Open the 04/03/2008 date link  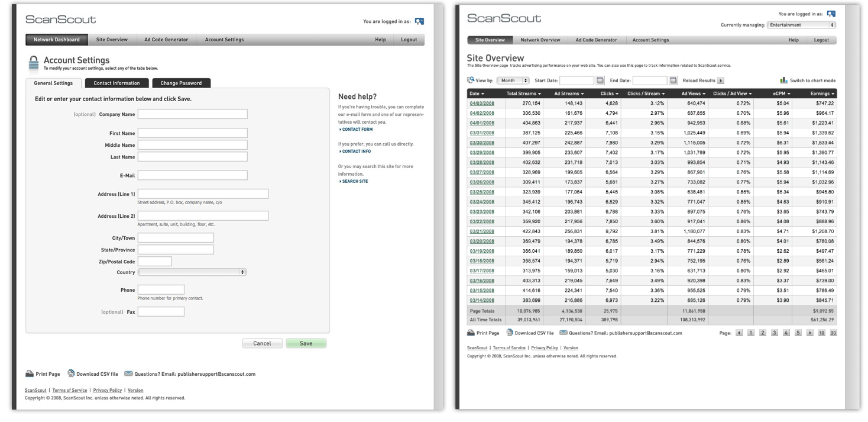coord(482,103)
